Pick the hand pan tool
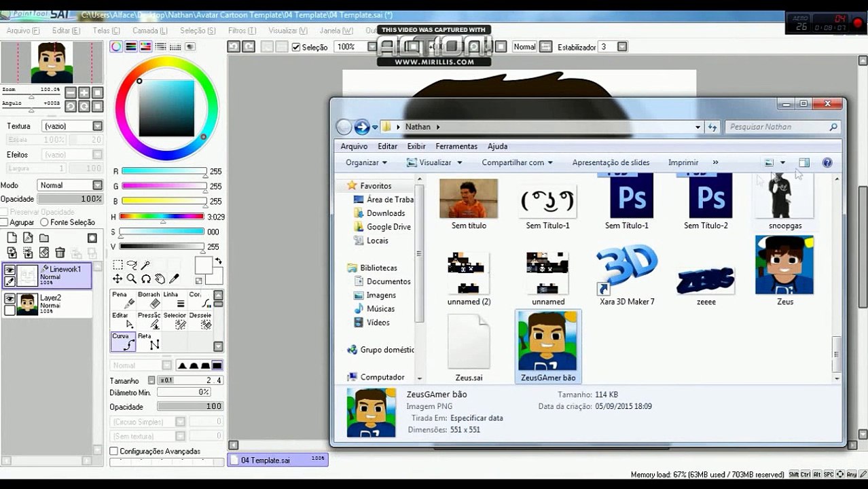Viewport: 868px width, 489px height. click(x=160, y=279)
